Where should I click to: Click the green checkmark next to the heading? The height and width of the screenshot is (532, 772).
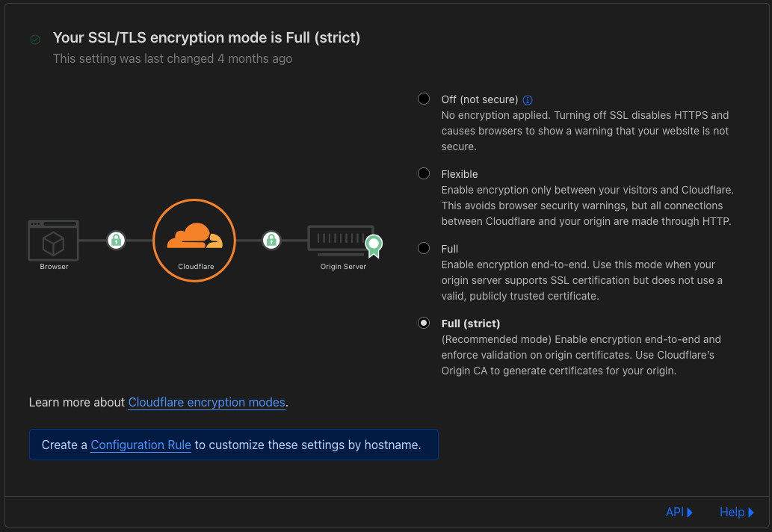pyautogui.click(x=34, y=38)
